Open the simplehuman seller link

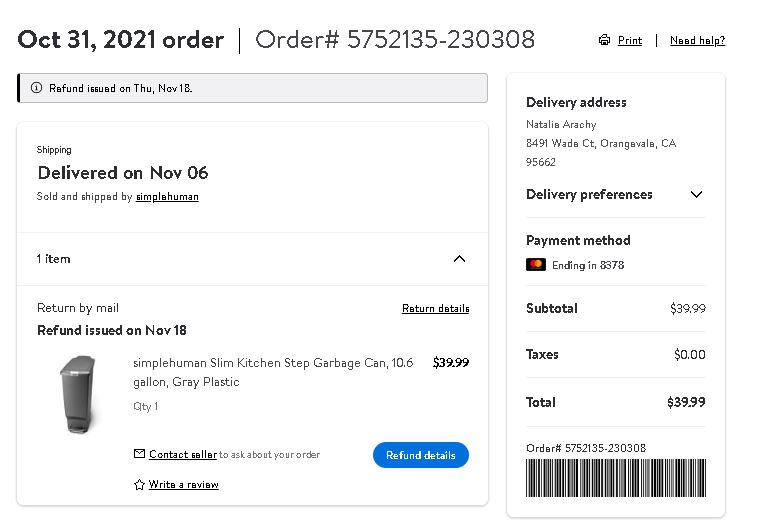[x=167, y=196]
